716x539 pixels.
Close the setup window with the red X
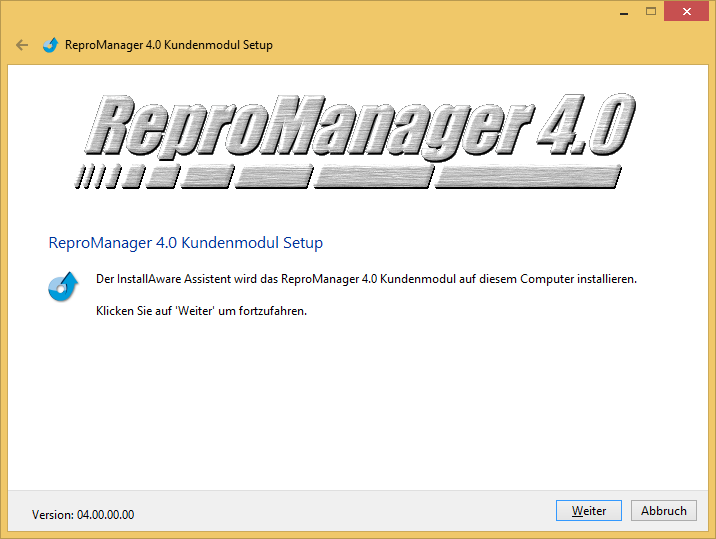[x=686, y=12]
